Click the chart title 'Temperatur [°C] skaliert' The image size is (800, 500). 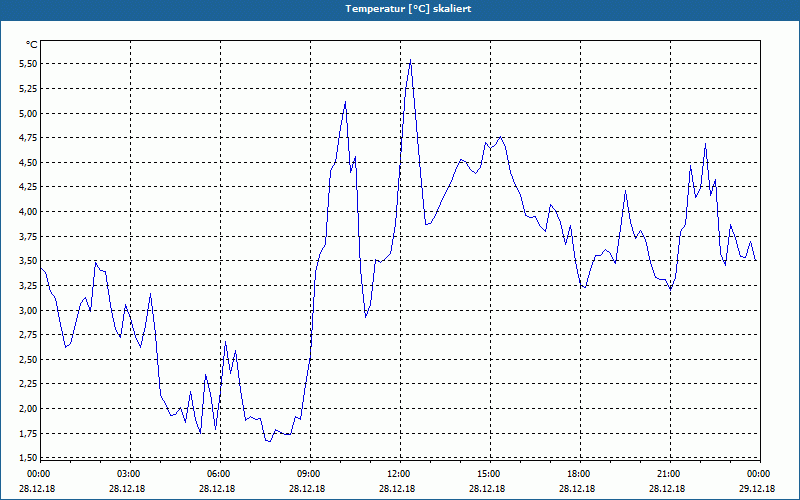click(408, 9)
